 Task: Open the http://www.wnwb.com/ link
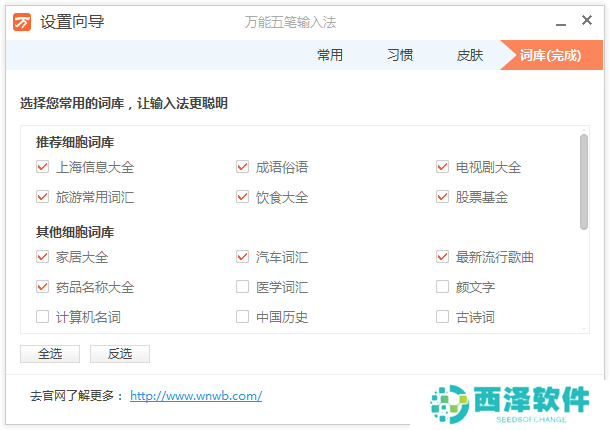(x=196, y=396)
